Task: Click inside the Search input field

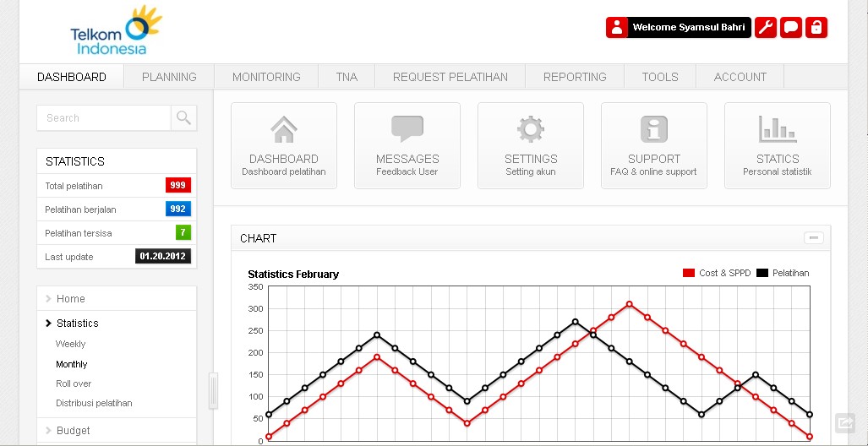Action: [103, 118]
